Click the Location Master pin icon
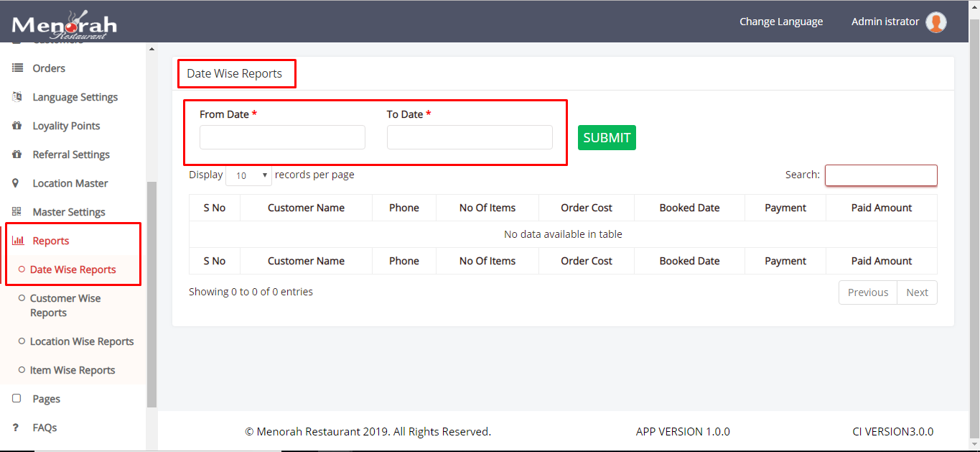Image resolution: width=980 pixels, height=452 pixels. pos(17,183)
